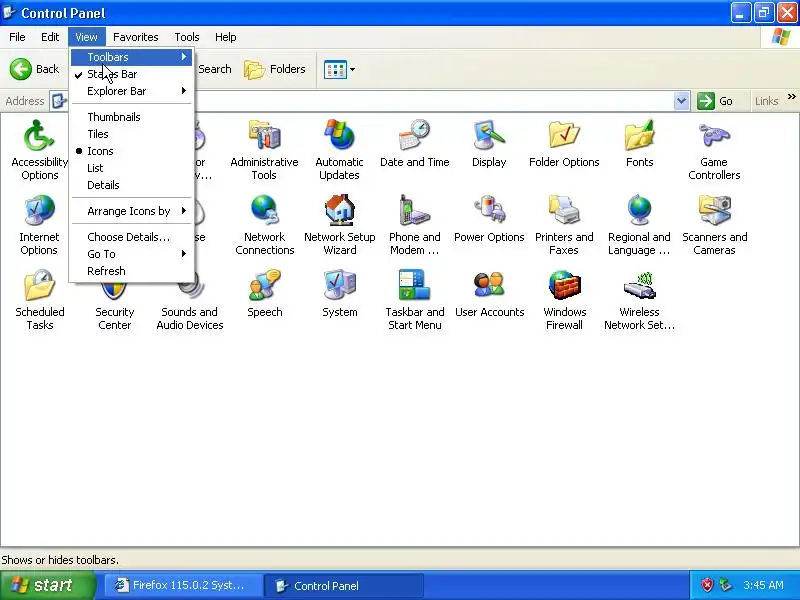Click the Go button
Viewport: 800px width, 600px height.
(x=716, y=101)
